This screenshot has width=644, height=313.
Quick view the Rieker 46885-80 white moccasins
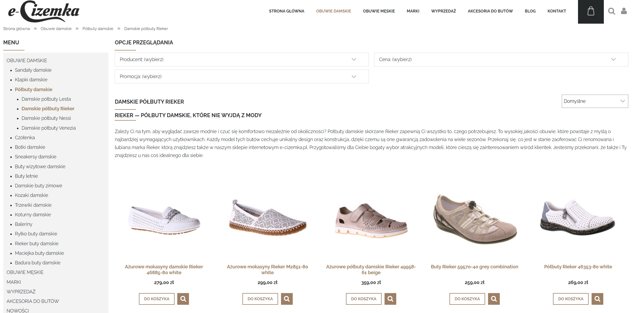click(183, 299)
